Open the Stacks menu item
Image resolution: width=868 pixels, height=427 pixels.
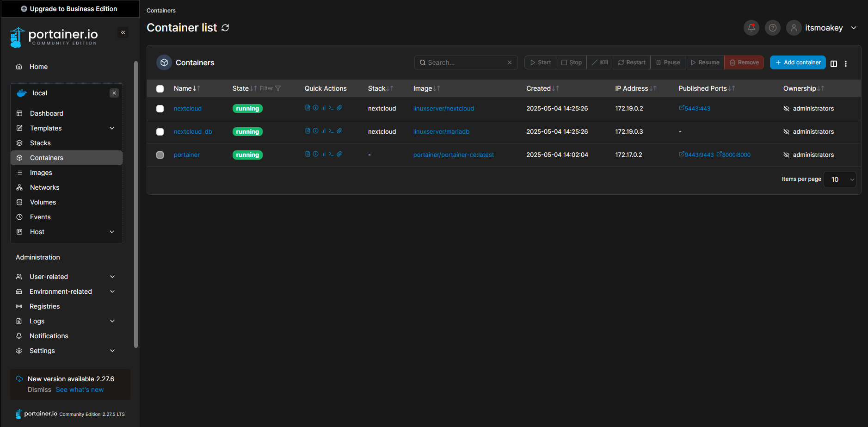40,143
